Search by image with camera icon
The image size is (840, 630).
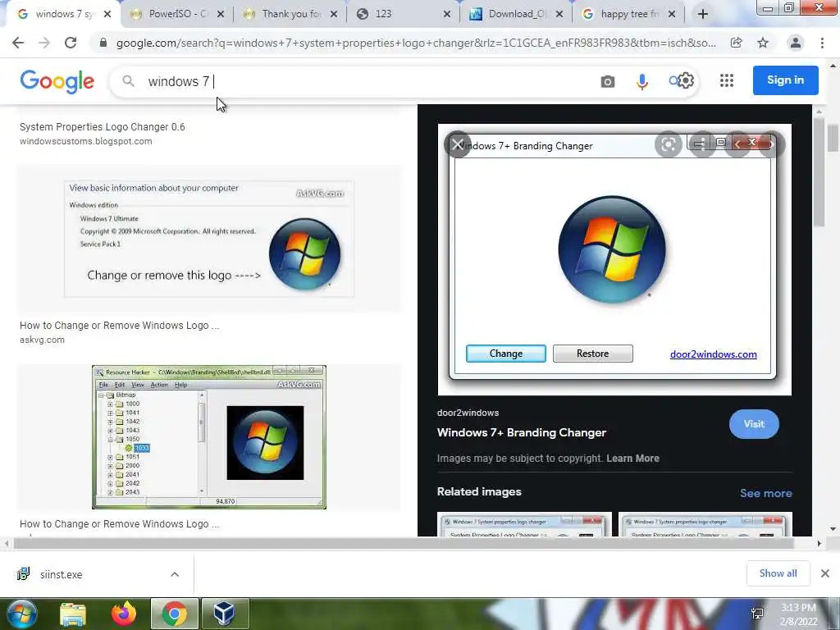pyautogui.click(x=608, y=81)
